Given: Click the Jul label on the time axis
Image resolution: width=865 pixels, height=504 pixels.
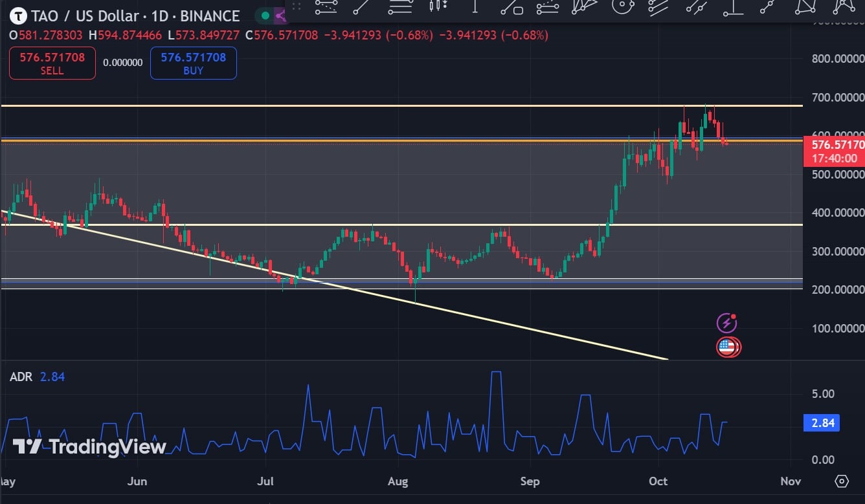Looking at the screenshot, I should [x=265, y=481].
